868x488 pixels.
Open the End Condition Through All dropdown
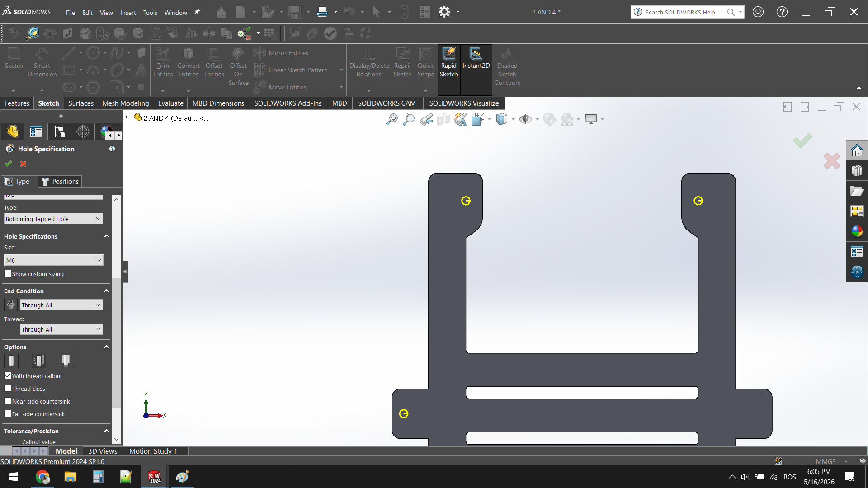[x=61, y=305]
